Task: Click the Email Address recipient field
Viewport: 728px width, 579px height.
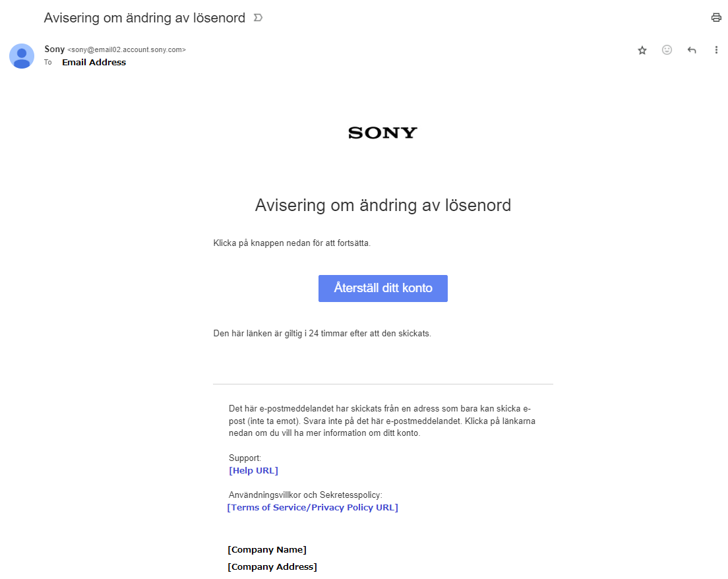Action: pos(94,62)
